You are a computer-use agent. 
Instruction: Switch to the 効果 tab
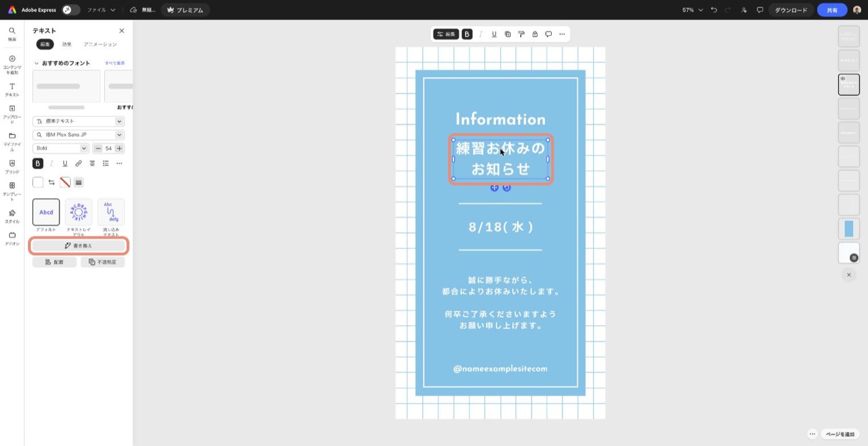point(66,44)
